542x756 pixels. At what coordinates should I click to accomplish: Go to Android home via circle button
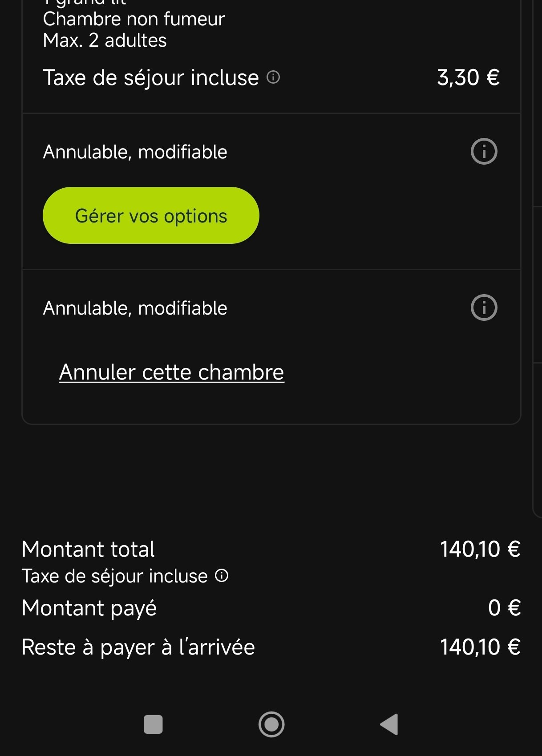point(271,724)
